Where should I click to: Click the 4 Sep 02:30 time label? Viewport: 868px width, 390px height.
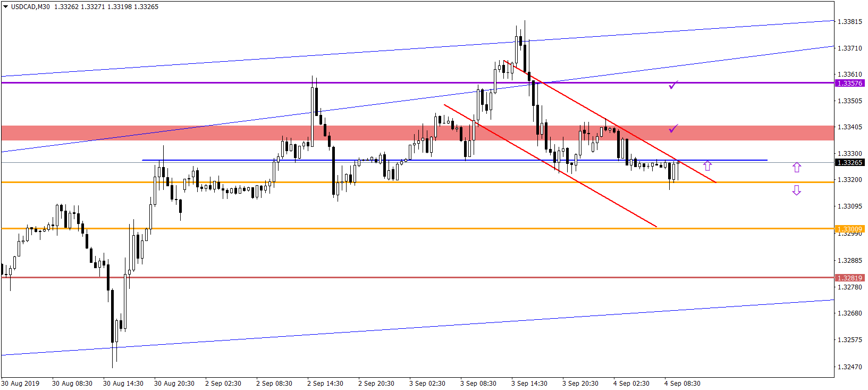(631, 384)
